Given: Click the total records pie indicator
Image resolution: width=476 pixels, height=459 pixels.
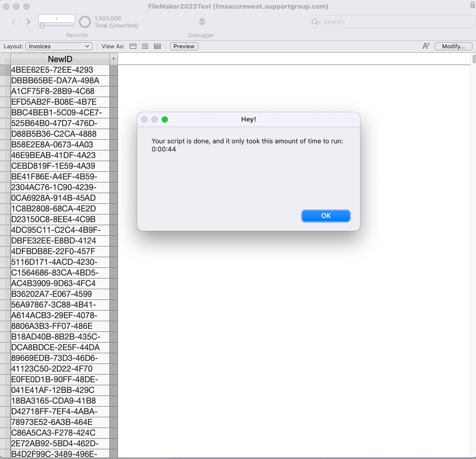Looking at the screenshot, I should pyautogui.click(x=85, y=21).
